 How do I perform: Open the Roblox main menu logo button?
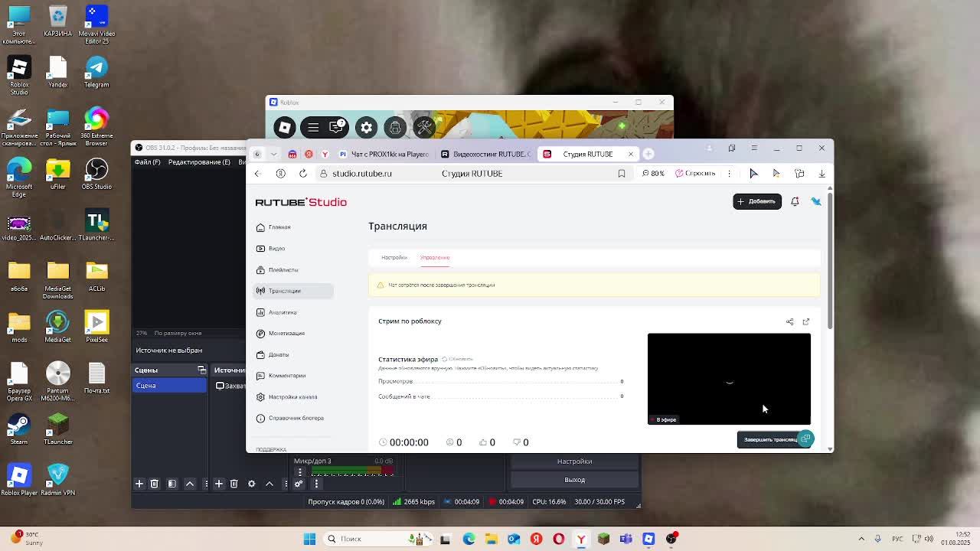coord(285,127)
